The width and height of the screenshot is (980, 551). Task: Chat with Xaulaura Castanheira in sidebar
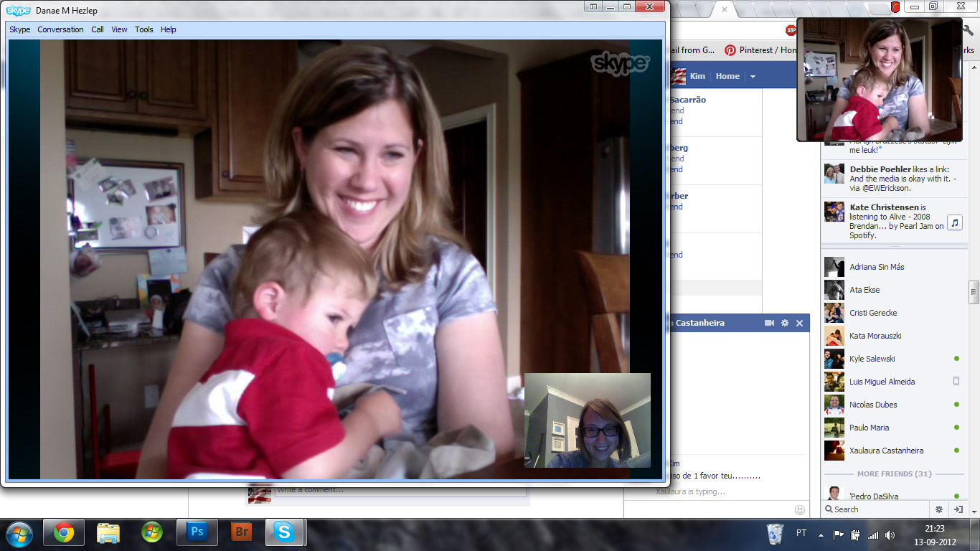click(x=893, y=451)
